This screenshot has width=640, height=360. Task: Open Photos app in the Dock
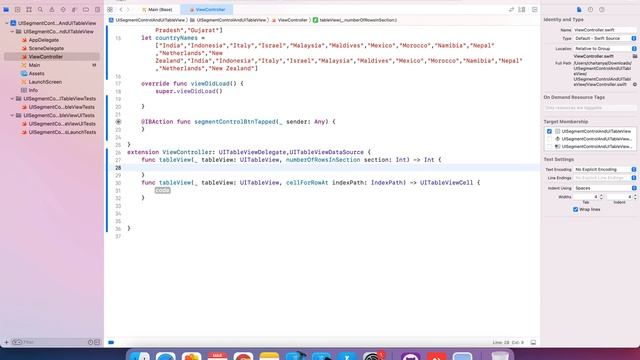(191, 356)
